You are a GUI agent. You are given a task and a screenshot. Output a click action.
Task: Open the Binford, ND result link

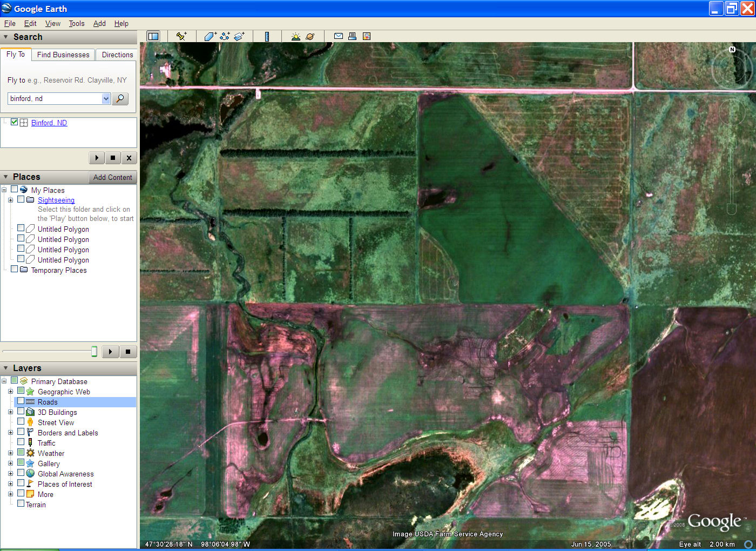point(49,123)
